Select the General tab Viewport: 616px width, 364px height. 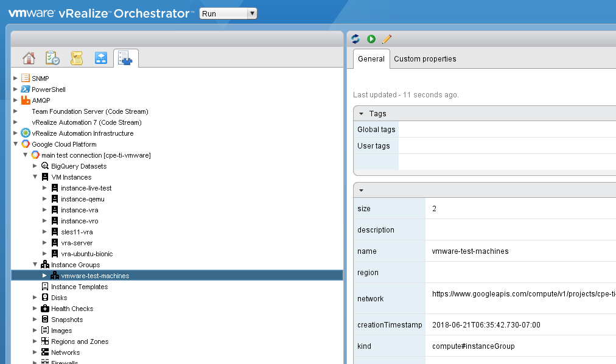[x=371, y=59]
